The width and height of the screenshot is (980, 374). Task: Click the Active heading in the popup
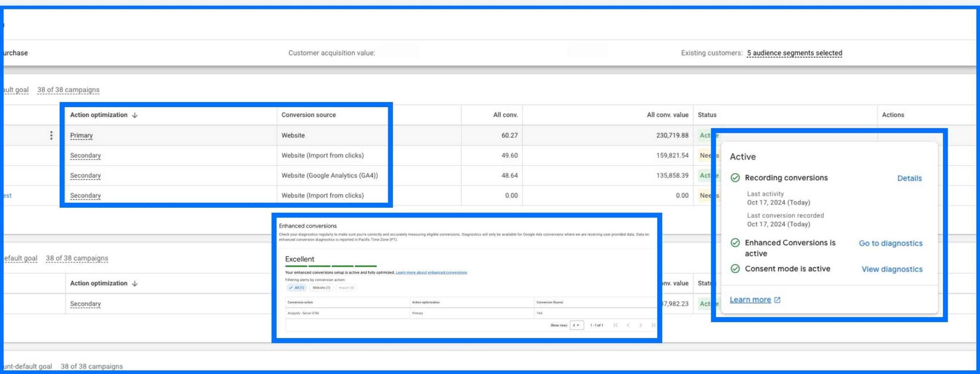point(743,157)
